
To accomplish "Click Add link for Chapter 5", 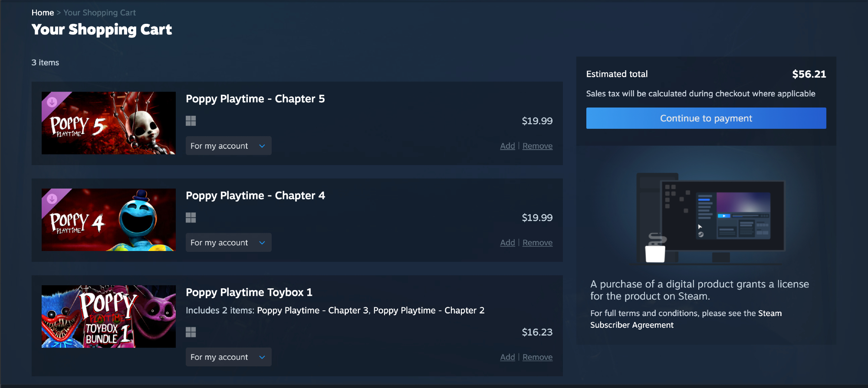I will [507, 146].
